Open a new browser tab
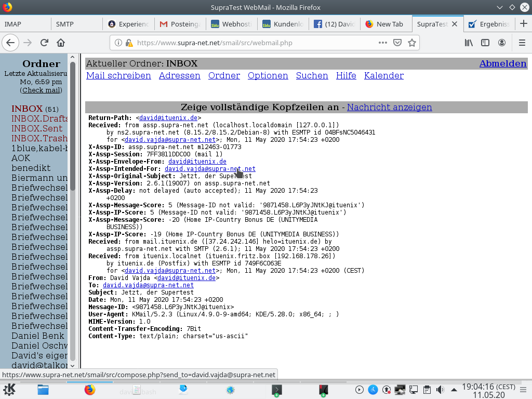Viewport: 532px width, 399px height. [523, 24]
